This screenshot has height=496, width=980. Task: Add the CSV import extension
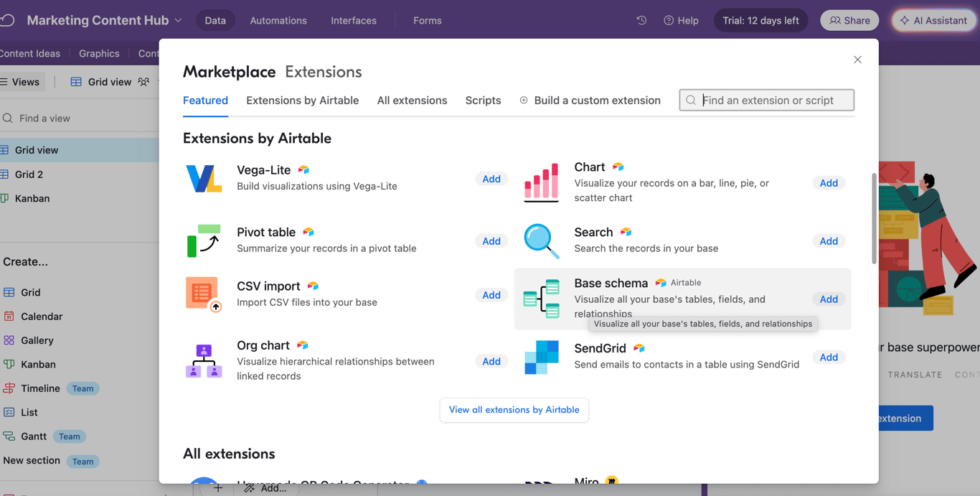coord(491,295)
